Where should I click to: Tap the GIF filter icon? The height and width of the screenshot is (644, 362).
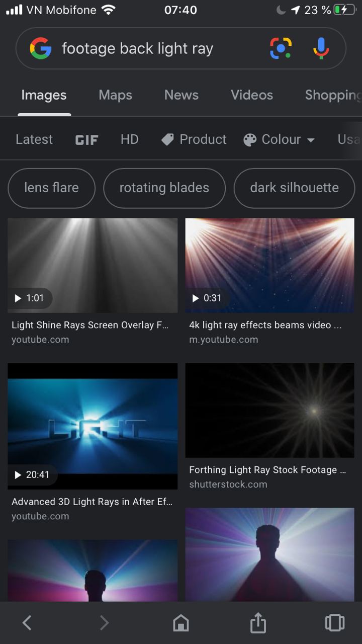coord(86,140)
